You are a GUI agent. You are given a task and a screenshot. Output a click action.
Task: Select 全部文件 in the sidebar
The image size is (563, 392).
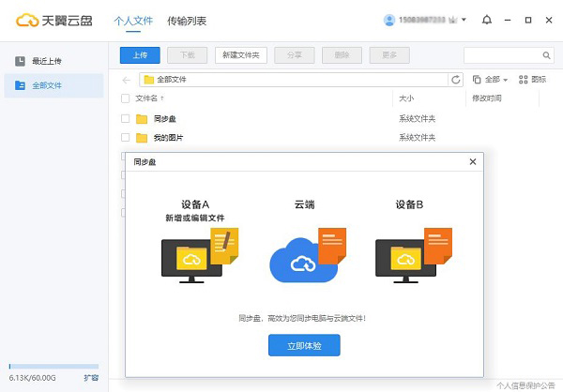tap(53, 85)
